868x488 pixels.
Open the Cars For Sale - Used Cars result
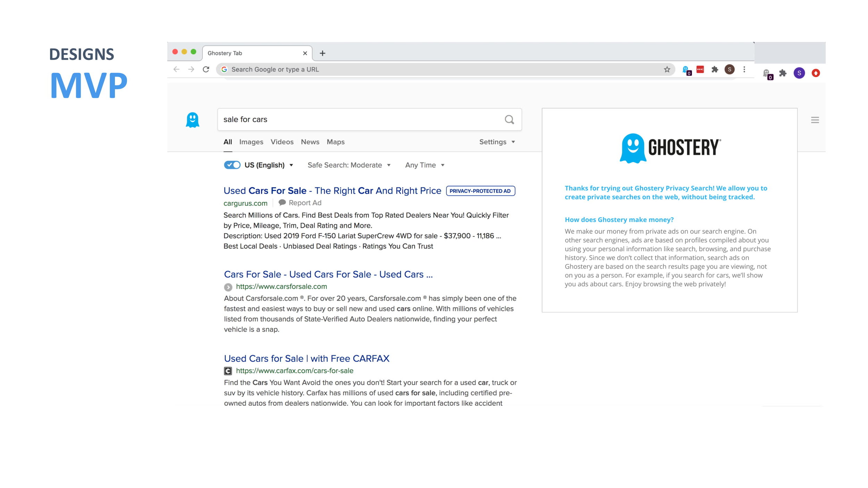328,275
